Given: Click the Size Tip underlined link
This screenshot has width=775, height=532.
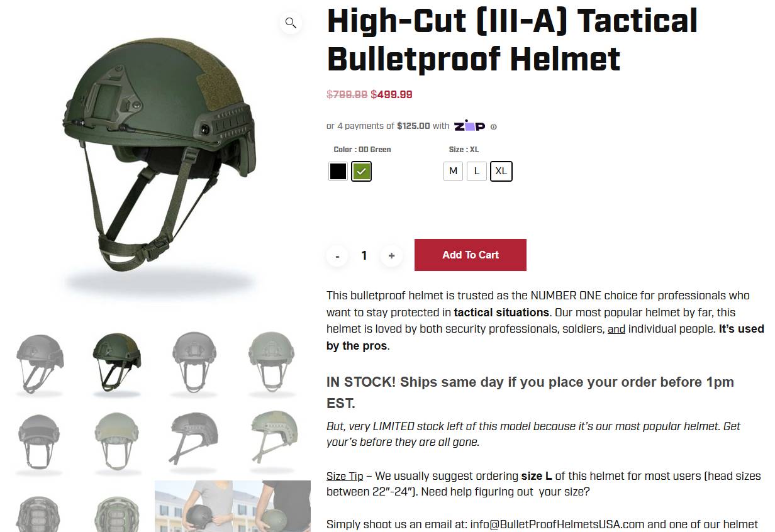Looking at the screenshot, I should coord(345,476).
